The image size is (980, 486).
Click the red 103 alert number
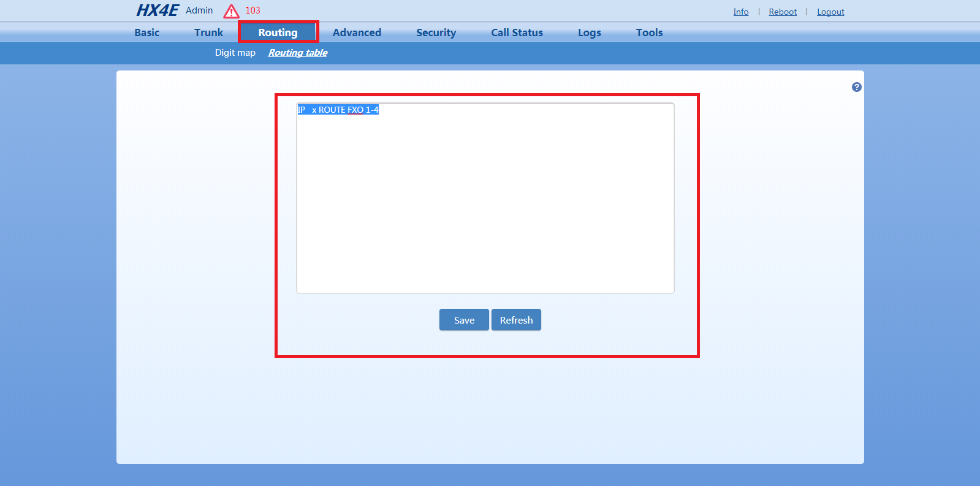click(253, 10)
